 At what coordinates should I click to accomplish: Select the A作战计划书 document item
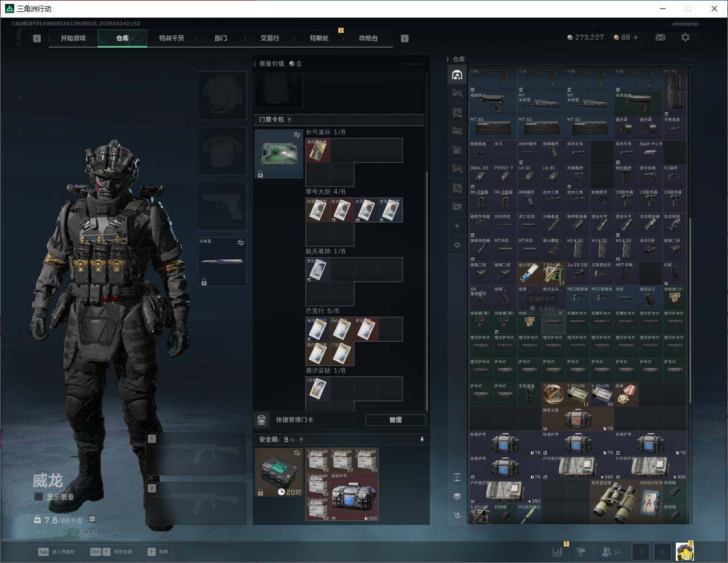[x=651, y=502]
